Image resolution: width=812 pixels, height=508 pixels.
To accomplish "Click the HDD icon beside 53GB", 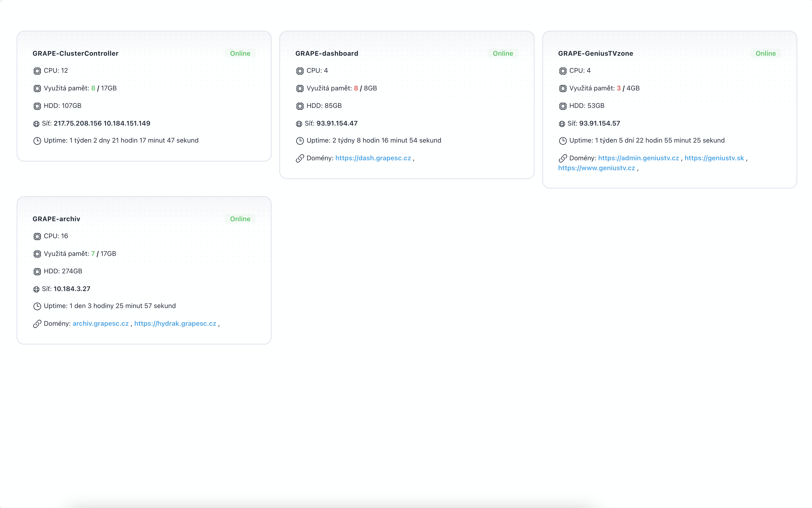I will coord(562,106).
